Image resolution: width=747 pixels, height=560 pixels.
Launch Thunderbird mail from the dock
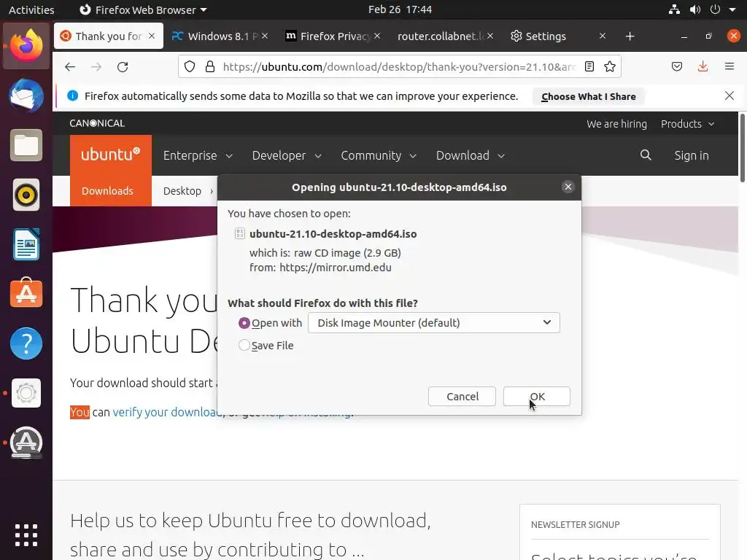pyautogui.click(x=26, y=96)
